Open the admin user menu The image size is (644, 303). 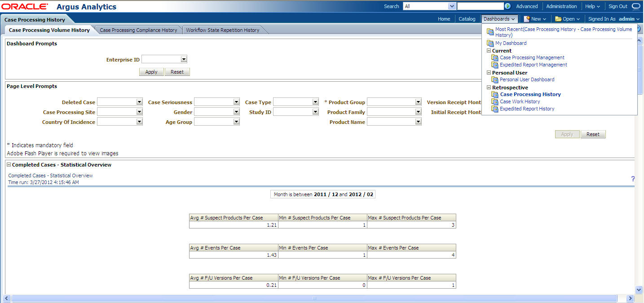pos(629,19)
